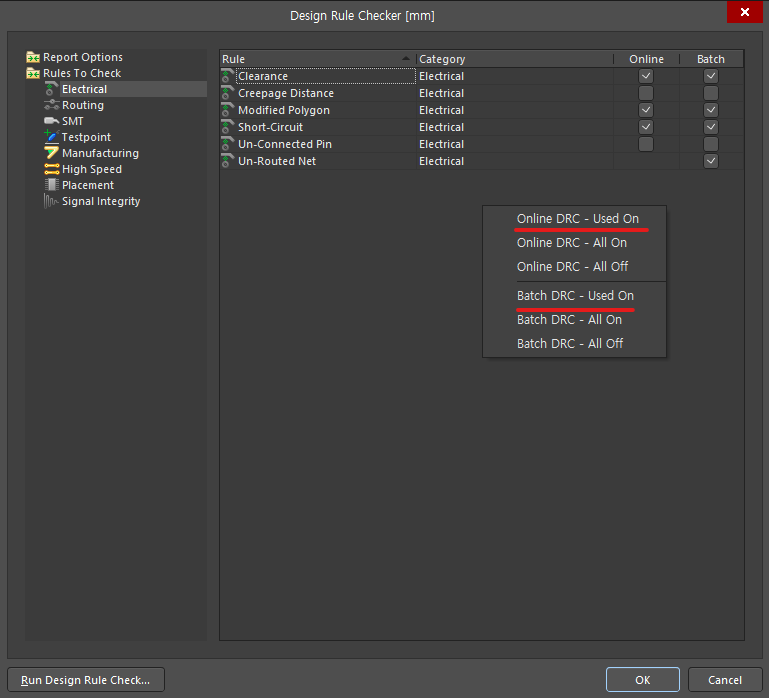Click the SMT category icon
Image resolution: width=769 pixels, height=698 pixels.
click(51, 121)
